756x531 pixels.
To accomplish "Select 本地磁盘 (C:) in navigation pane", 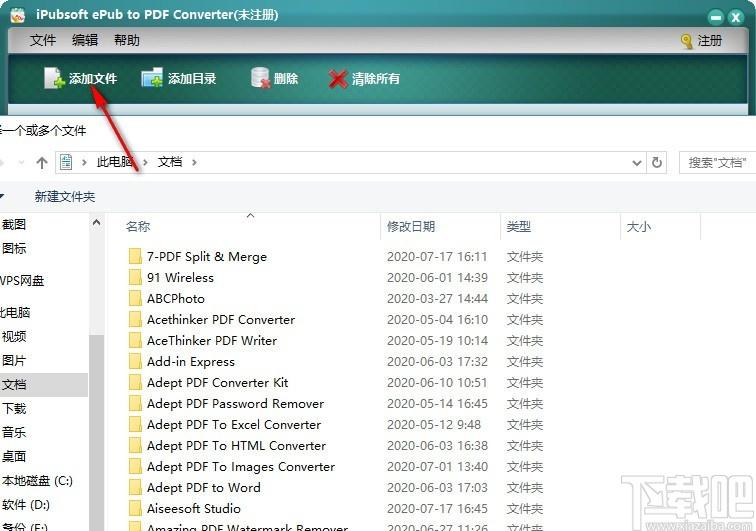I will tap(37, 481).
